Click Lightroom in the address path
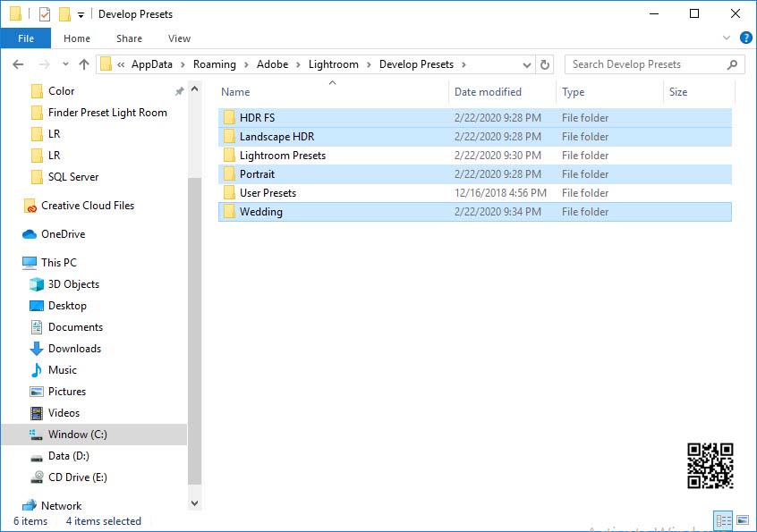 [x=333, y=64]
